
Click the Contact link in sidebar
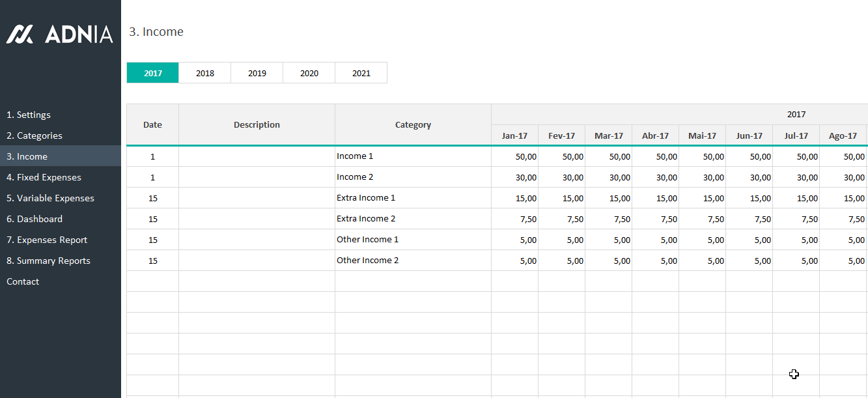[x=23, y=281]
